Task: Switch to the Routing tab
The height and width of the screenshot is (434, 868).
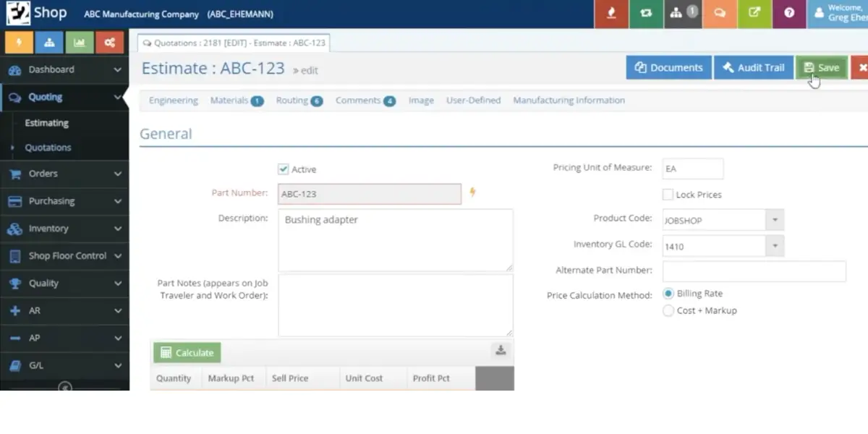Action: 299,101
